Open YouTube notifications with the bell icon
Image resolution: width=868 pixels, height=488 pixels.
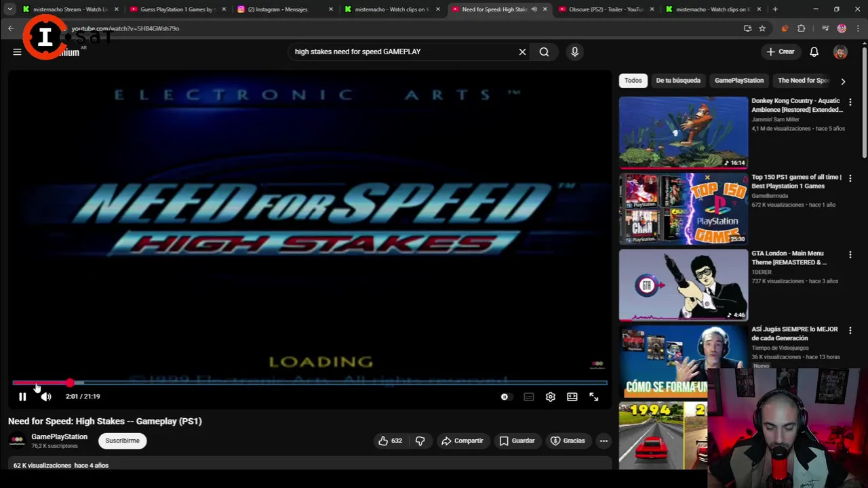[814, 52]
